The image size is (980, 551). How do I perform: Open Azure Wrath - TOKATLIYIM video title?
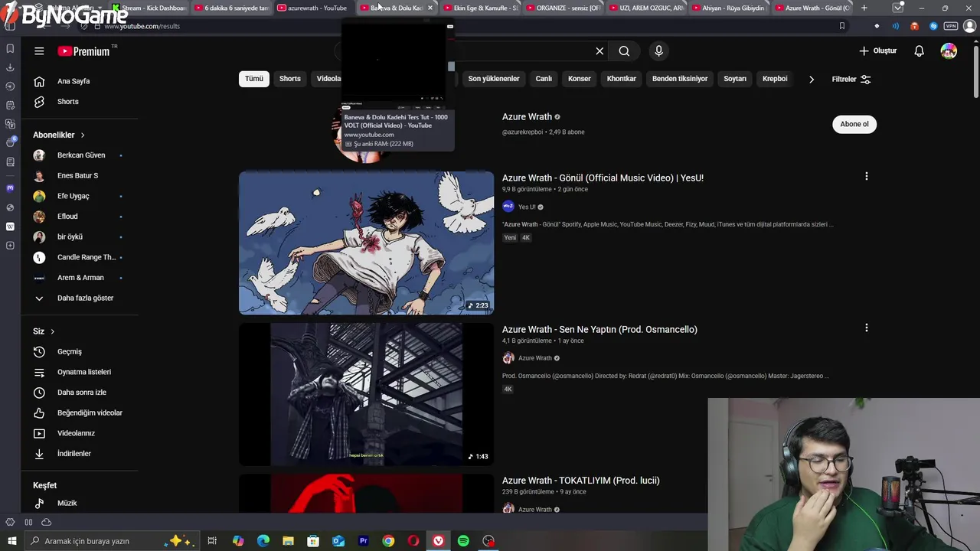[x=580, y=481]
